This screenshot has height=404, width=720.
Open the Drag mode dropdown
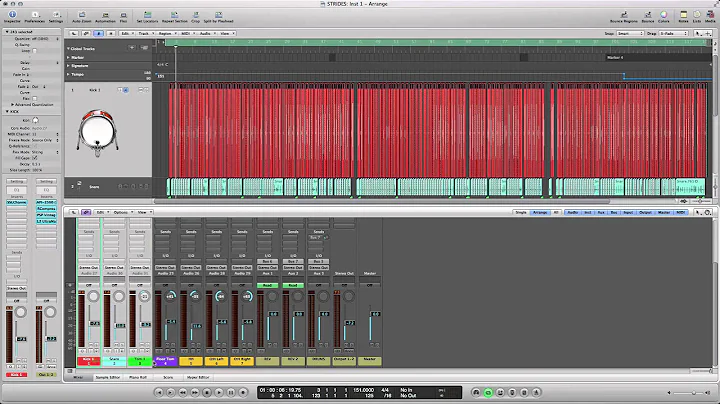674,34
